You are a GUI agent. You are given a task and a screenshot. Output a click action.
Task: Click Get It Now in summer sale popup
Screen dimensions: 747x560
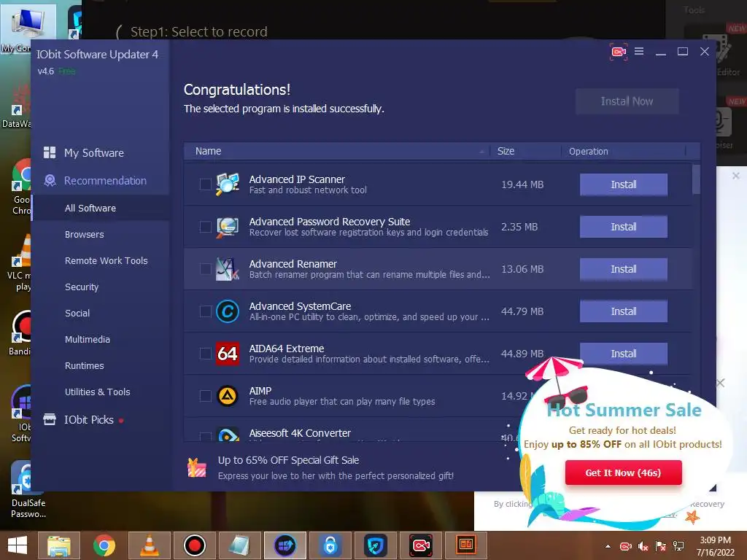coord(623,472)
